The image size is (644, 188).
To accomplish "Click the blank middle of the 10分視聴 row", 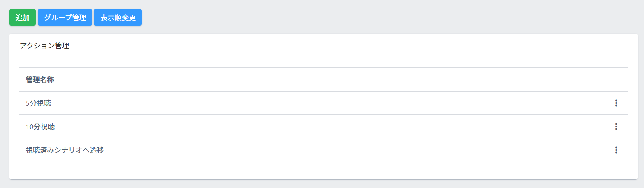I will click(x=316, y=127).
